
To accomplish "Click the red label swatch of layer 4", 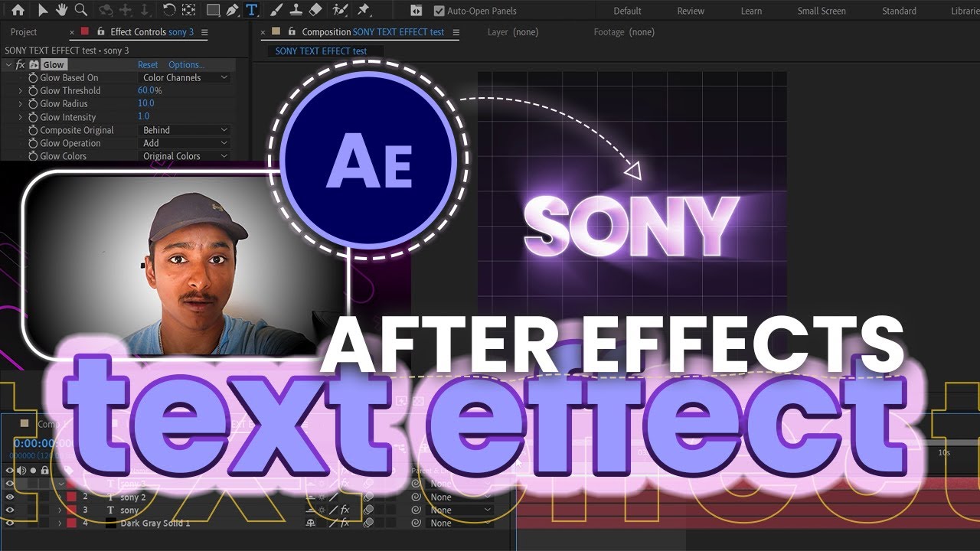I will (72, 523).
